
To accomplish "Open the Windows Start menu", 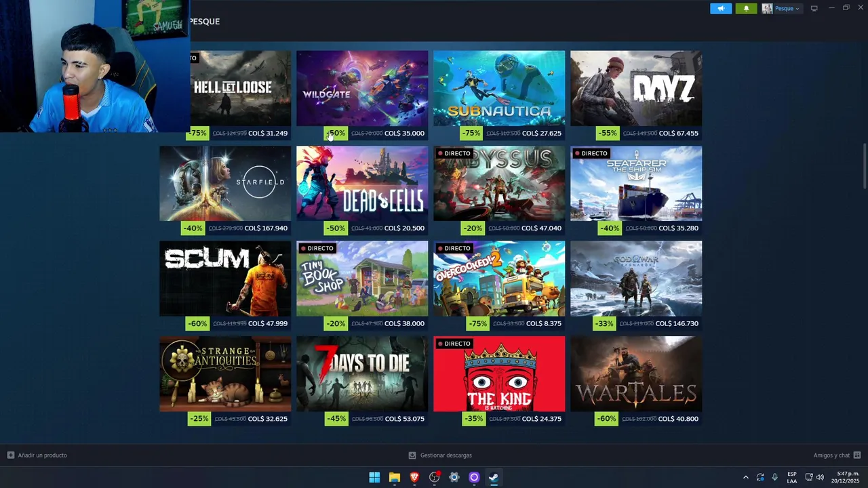I will coord(374,477).
